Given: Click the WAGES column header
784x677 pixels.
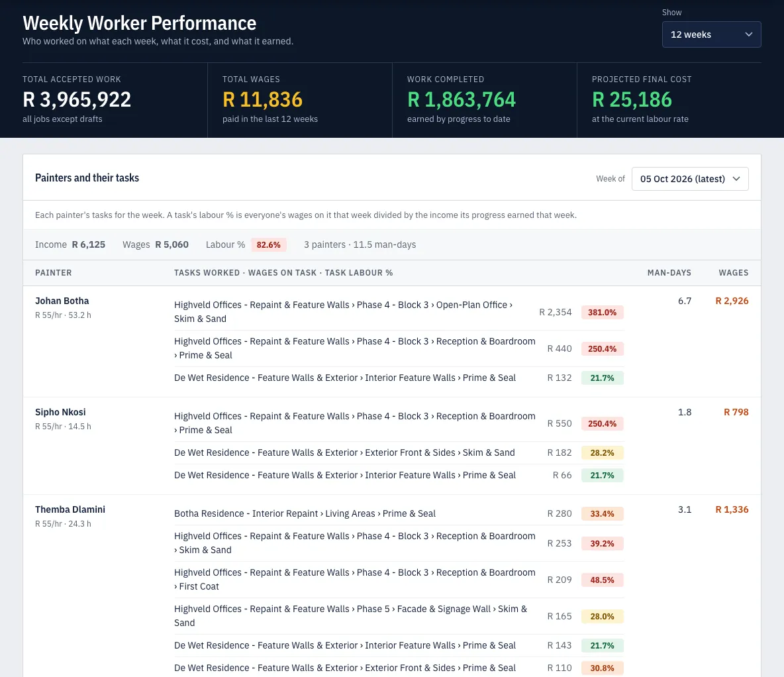Looking at the screenshot, I should pos(734,273).
